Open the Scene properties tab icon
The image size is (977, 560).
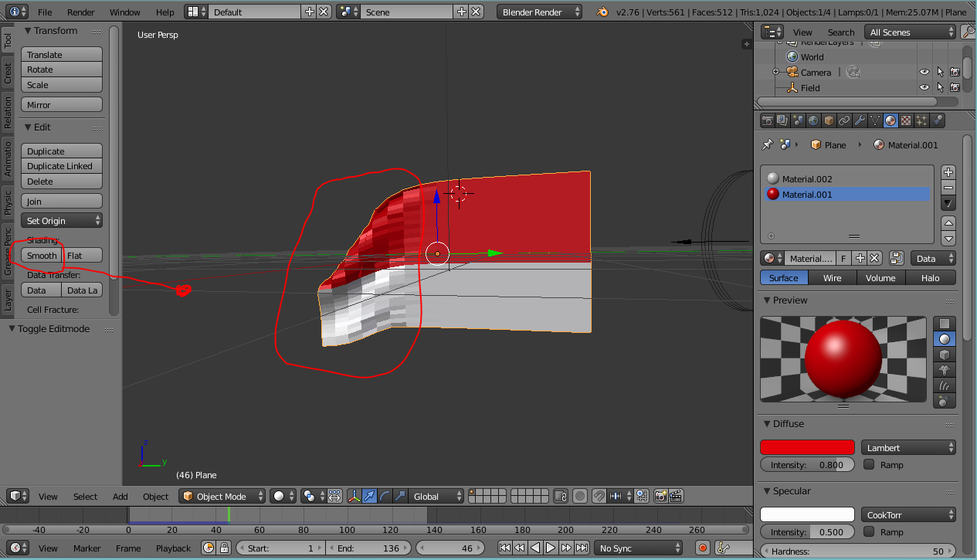pyautogui.click(x=798, y=120)
